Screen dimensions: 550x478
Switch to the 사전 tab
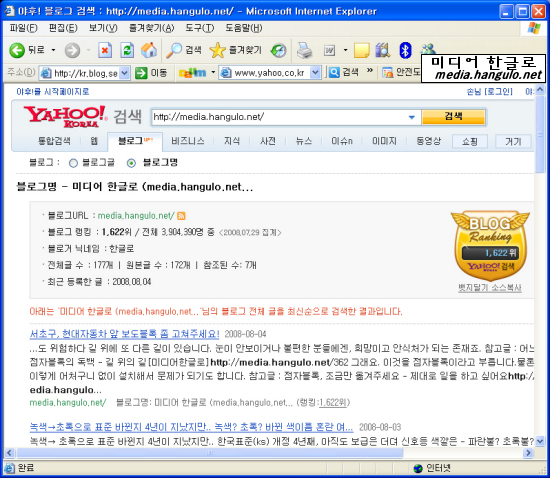tap(268, 141)
